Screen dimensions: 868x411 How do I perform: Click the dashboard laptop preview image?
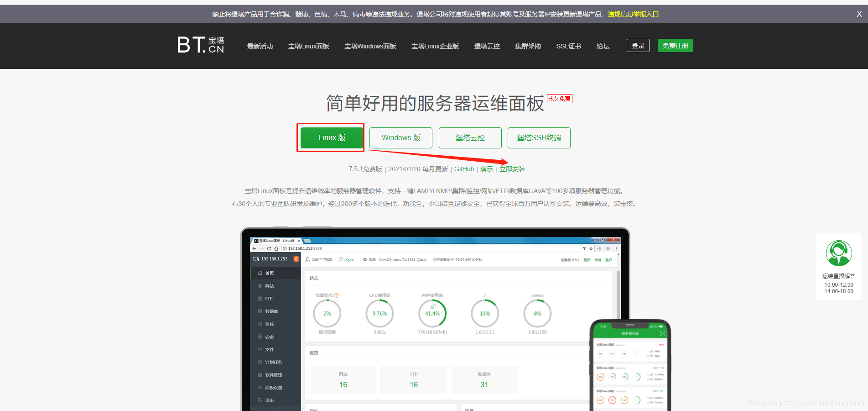point(435,319)
